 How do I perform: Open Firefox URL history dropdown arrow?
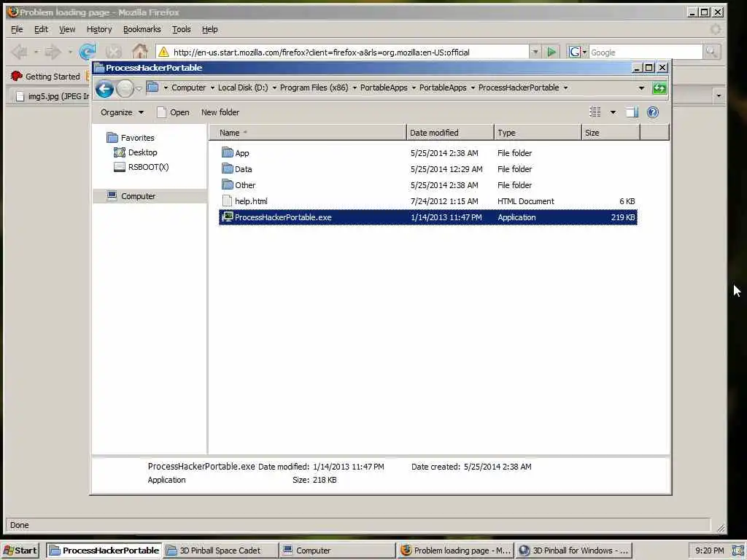[x=535, y=52]
